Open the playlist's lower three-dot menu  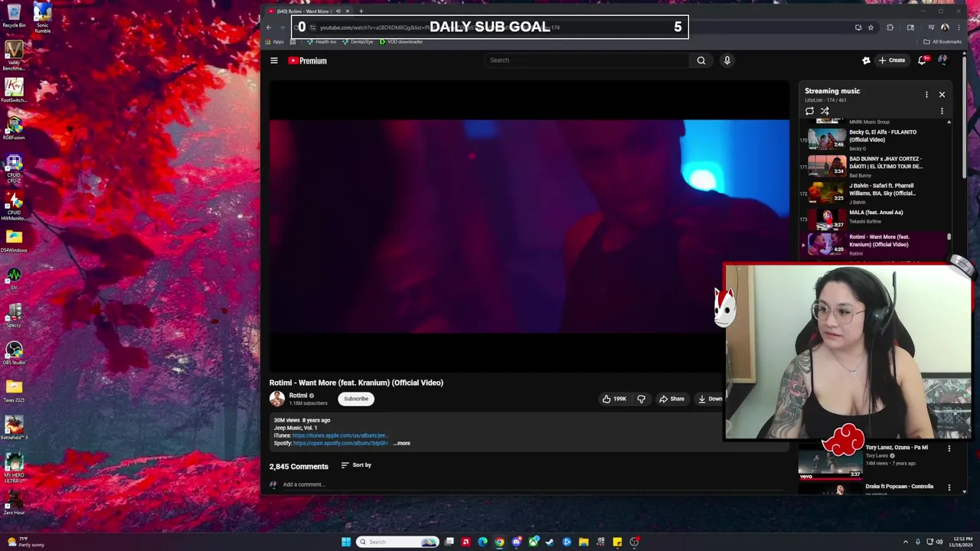point(942,111)
